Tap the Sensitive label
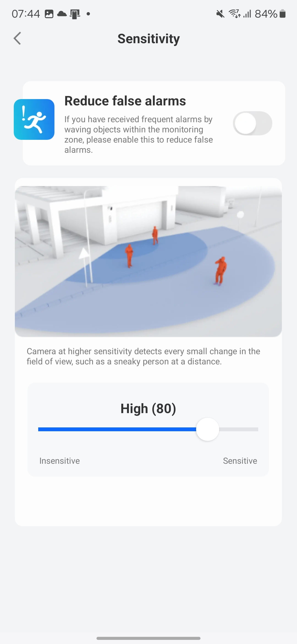297x644 pixels. pos(240,461)
